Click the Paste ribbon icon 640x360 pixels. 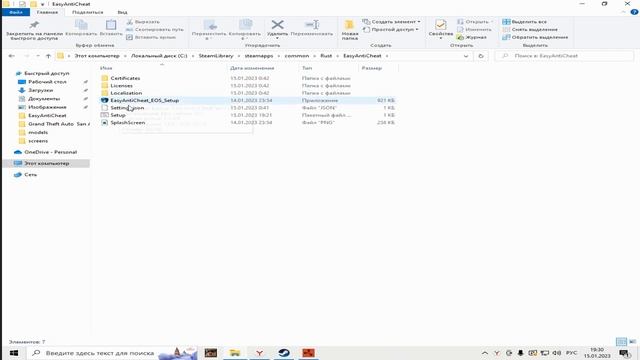click(111, 28)
